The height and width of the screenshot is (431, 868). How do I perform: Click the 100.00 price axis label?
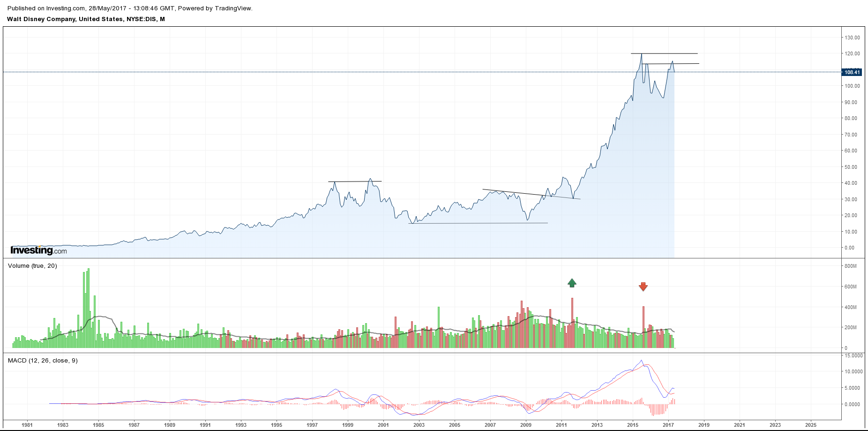pyautogui.click(x=852, y=86)
